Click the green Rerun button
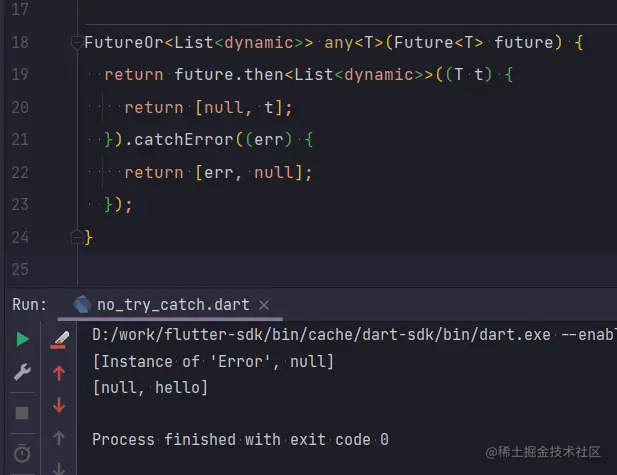 pyautogui.click(x=22, y=340)
